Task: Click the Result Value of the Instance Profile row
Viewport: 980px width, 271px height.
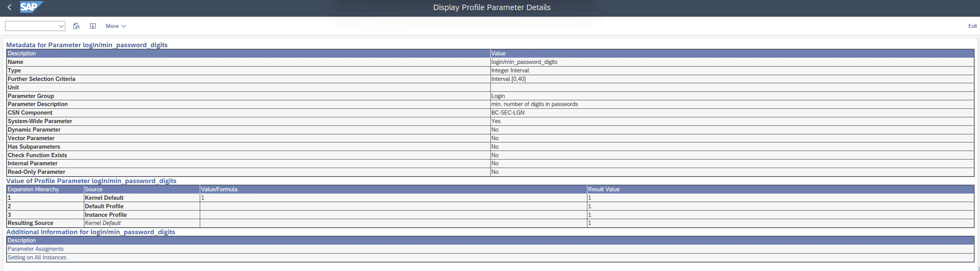Action: (780, 215)
